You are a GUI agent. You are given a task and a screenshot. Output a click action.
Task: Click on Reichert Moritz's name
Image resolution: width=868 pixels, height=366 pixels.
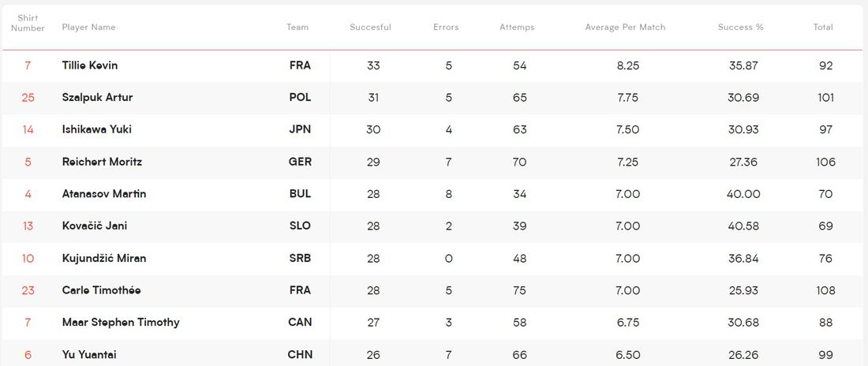102,162
